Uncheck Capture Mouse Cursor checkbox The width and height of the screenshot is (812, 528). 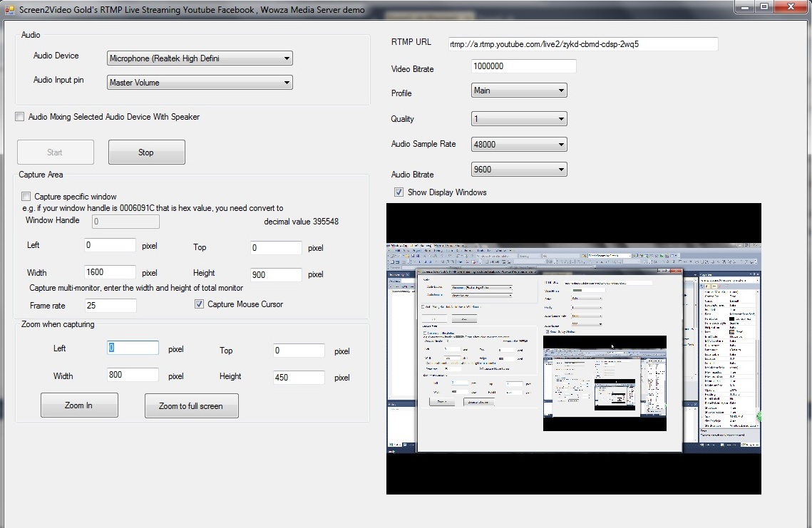tap(200, 304)
